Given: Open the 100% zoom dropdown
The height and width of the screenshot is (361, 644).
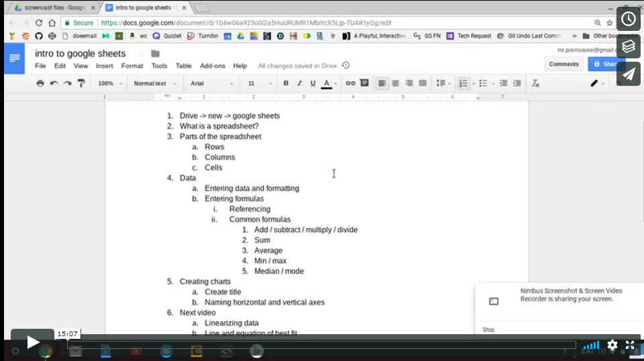Looking at the screenshot, I should point(110,83).
